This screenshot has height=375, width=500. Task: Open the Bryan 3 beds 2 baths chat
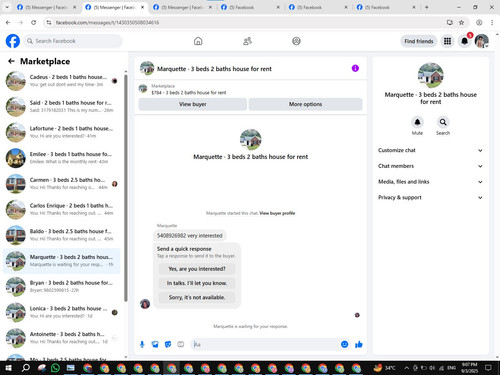point(62,286)
